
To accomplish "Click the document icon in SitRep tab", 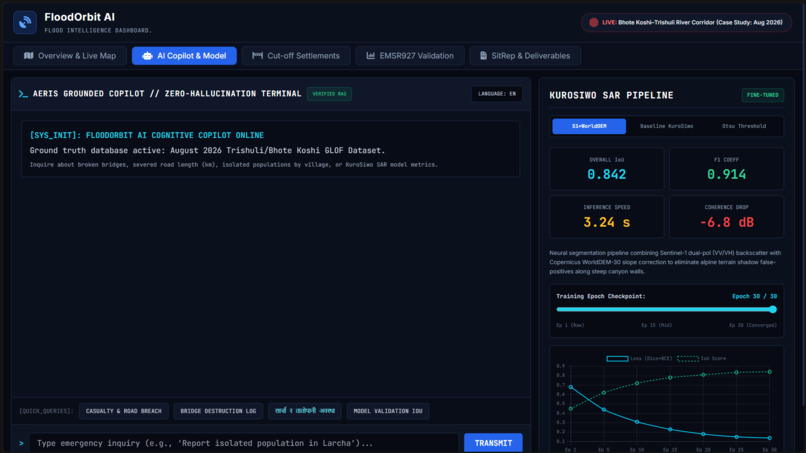I will [483, 56].
